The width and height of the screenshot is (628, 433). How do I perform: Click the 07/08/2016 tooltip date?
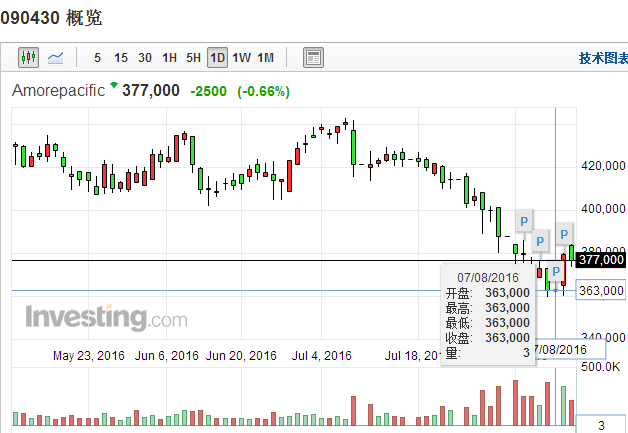(x=487, y=278)
